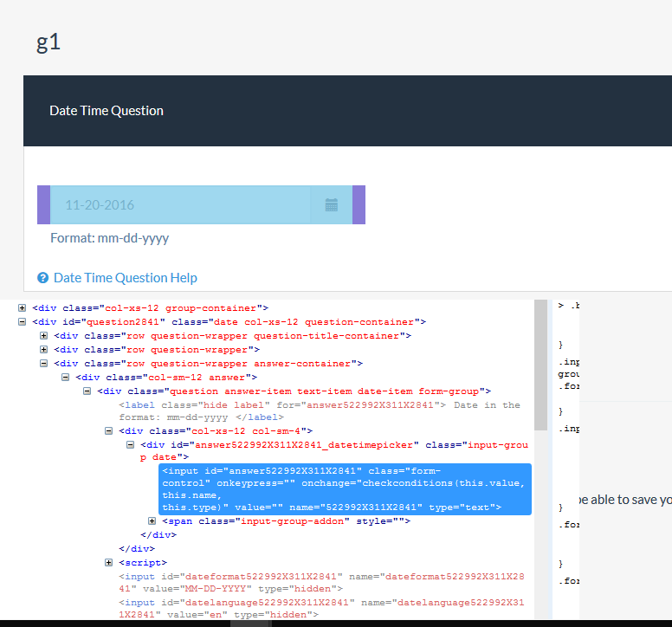Collapse the col-xs-12 col-sm-4 div node
The height and width of the screenshot is (627, 672).
point(109,431)
